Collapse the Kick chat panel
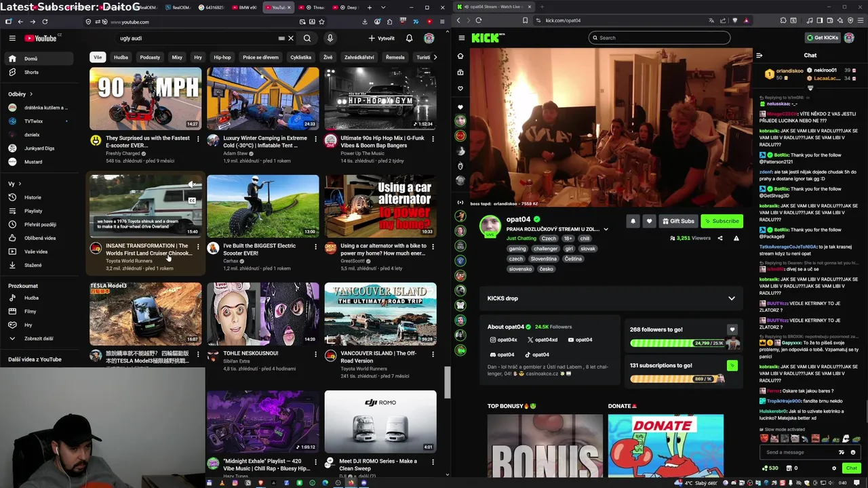The image size is (868, 488). pos(759,56)
